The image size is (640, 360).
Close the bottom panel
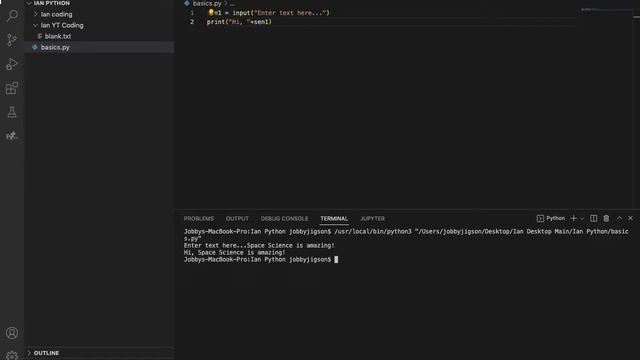point(631,218)
